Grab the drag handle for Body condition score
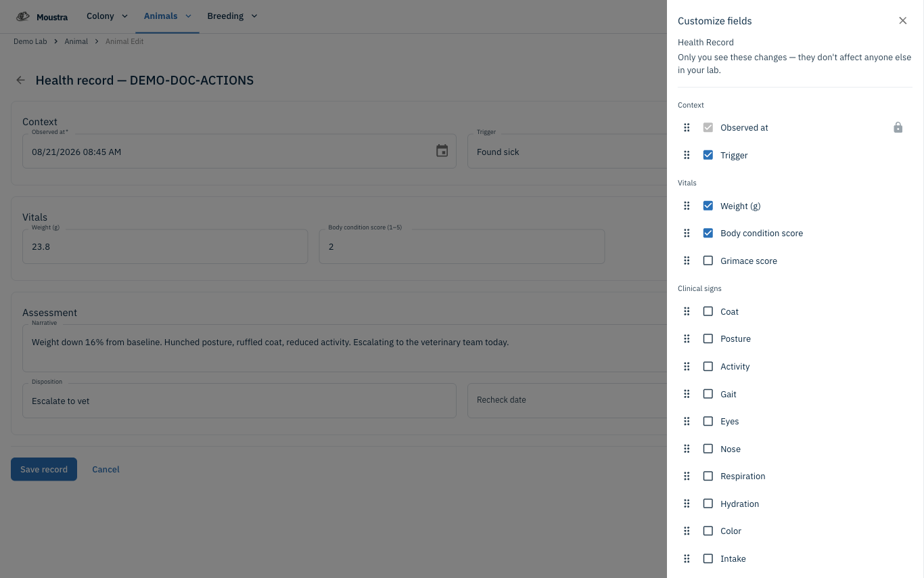This screenshot has width=924, height=578. [687, 233]
